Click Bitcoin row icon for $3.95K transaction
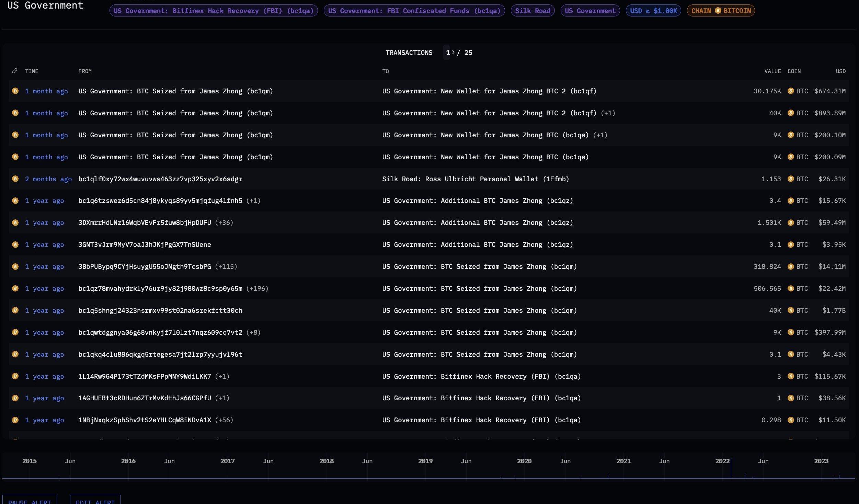This screenshot has width=859, height=504. pyautogui.click(x=15, y=244)
